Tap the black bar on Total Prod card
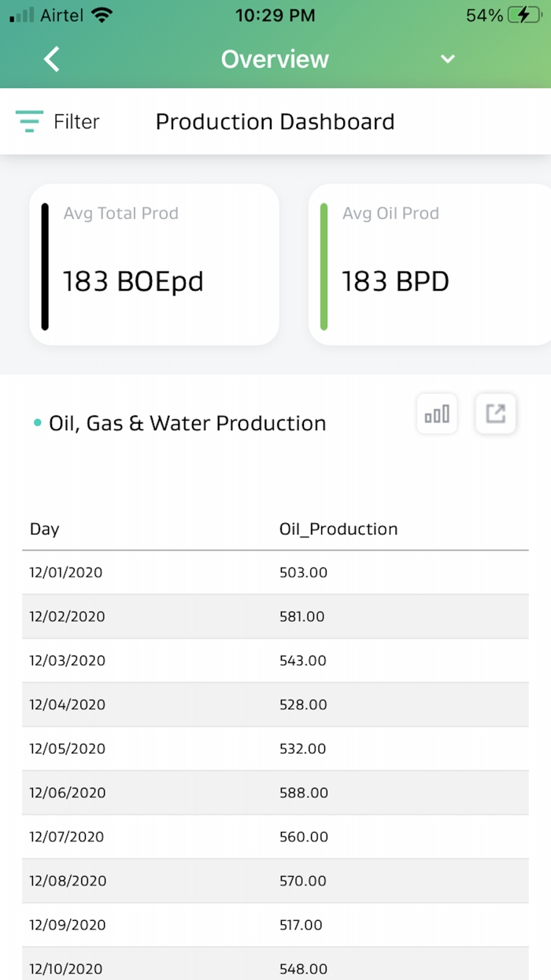The width and height of the screenshot is (551, 980). [45, 266]
